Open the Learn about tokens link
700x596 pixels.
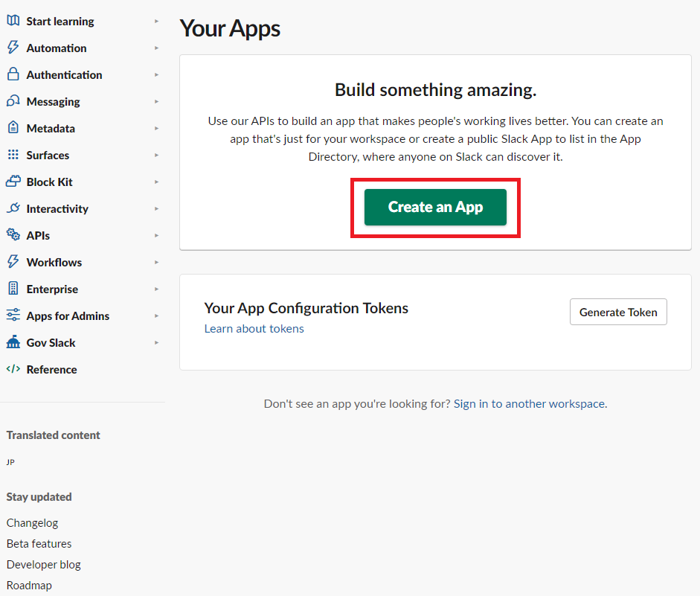click(254, 328)
